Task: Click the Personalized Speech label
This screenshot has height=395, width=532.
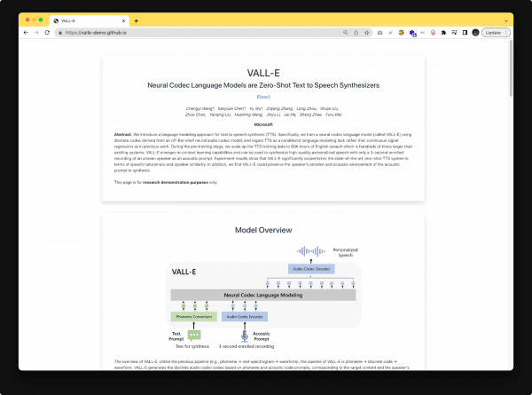Action: (346, 252)
